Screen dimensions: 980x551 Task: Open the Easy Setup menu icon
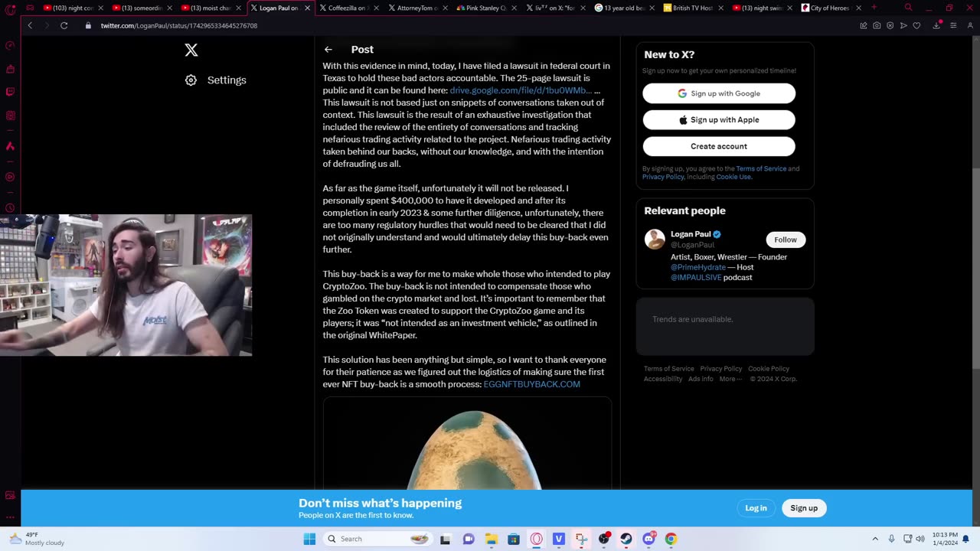coord(953,25)
